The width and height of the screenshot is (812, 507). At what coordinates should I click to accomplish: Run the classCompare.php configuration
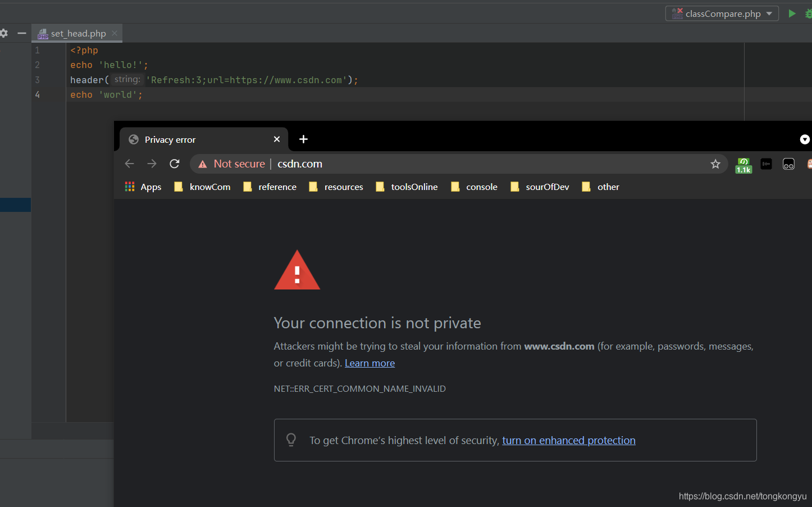click(x=792, y=13)
